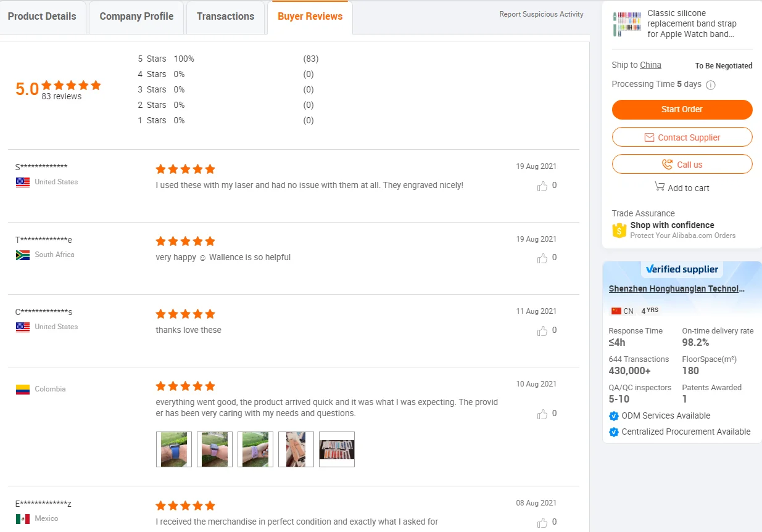
Task: Click the '08 Aug 2021' review date
Action: point(536,503)
